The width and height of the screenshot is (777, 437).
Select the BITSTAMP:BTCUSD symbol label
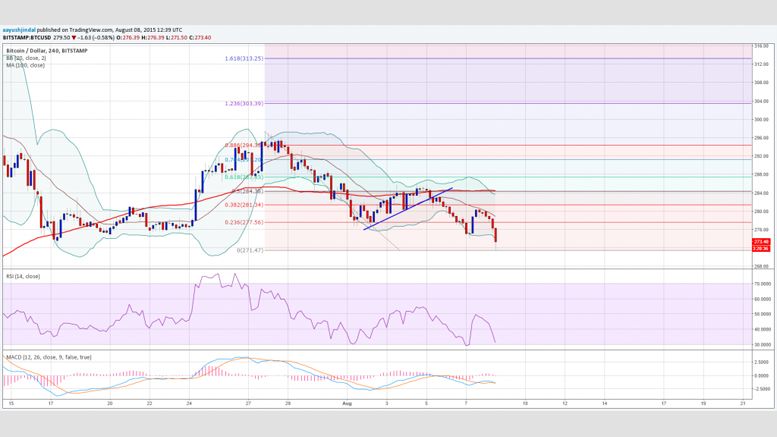[x=27, y=38]
